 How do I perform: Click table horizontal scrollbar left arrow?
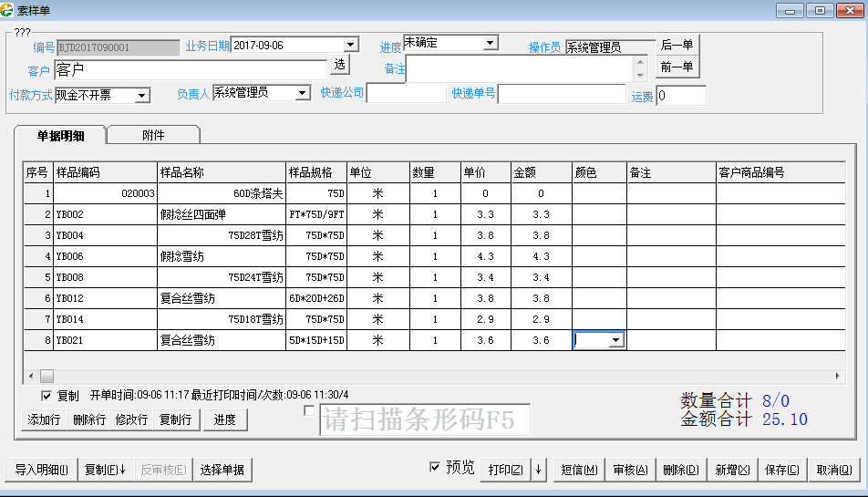click(31, 377)
